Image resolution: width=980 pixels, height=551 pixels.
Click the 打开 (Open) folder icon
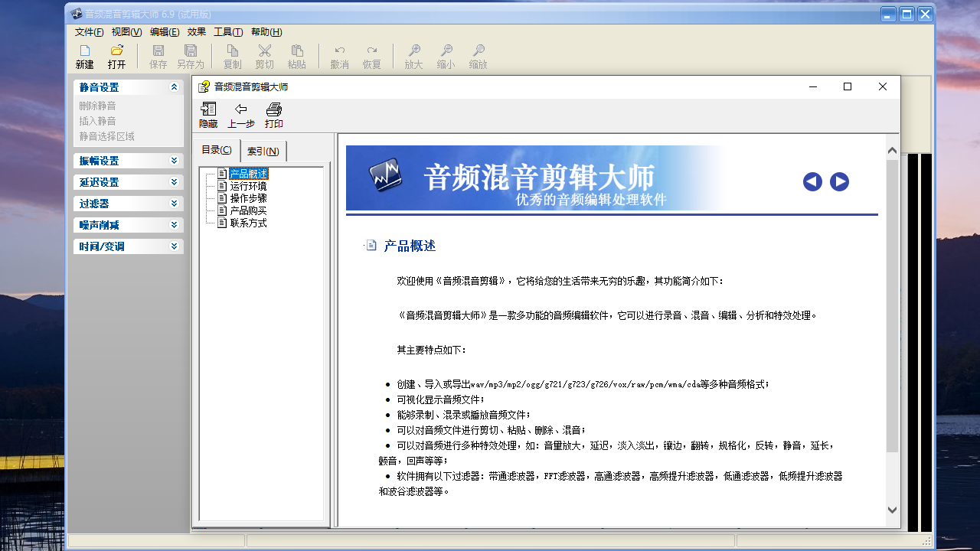pos(116,51)
